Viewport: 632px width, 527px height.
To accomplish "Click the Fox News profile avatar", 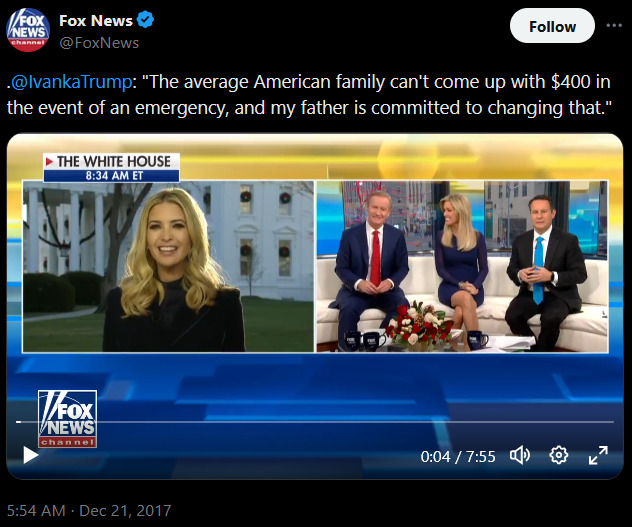I will tap(28, 30).
